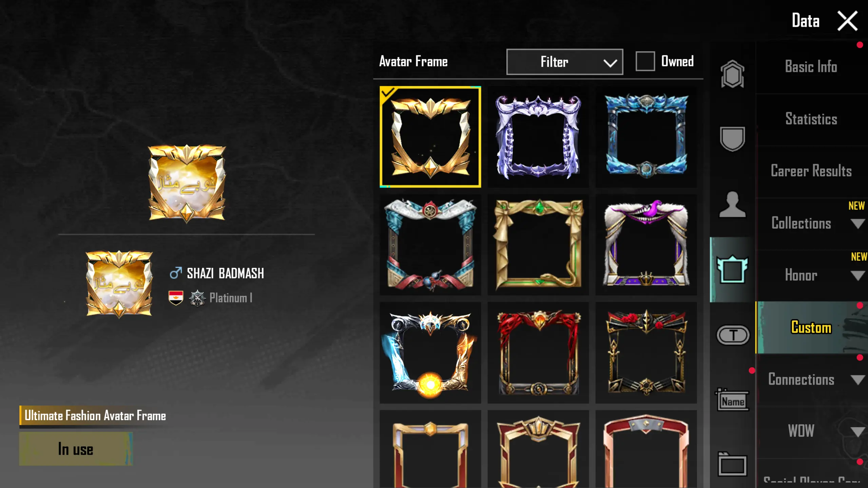Select the avatar frame icon in sidebar
868x488 pixels.
pyautogui.click(x=732, y=269)
